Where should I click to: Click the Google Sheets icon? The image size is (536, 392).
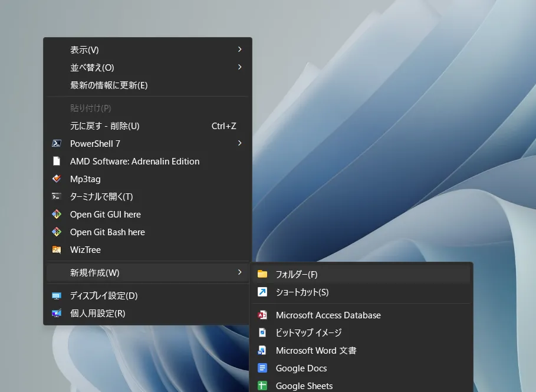pyautogui.click(x=262, y=386)
